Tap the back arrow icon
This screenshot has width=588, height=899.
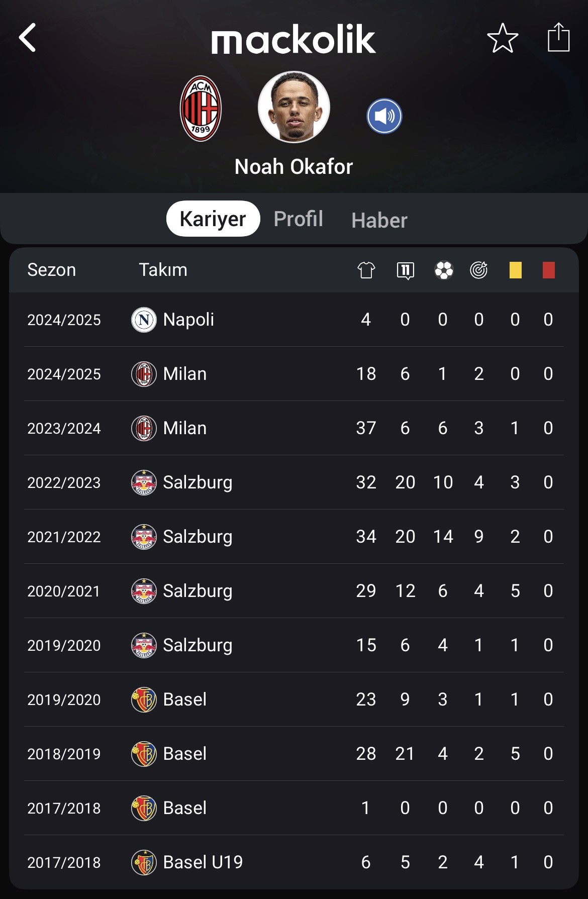(x=28, y=38)
